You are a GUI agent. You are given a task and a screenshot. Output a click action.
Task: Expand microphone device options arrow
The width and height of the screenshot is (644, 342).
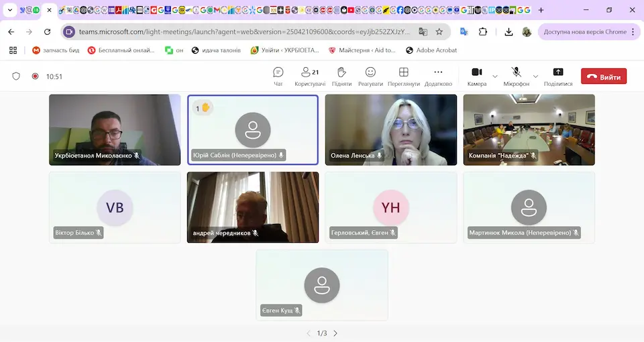tap(535, 76)
